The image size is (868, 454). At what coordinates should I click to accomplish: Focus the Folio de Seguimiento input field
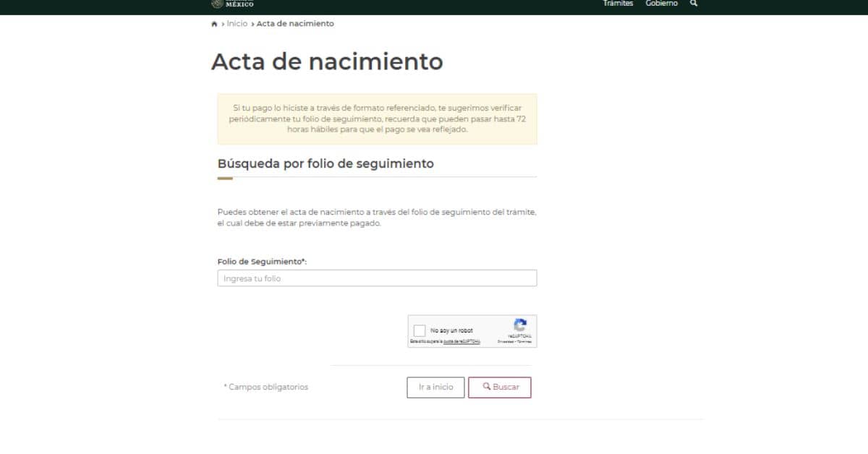377,278
